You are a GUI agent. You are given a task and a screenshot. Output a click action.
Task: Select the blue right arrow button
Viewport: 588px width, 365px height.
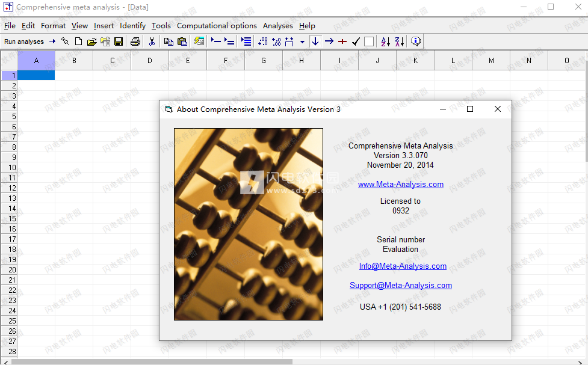coord(329,41)
